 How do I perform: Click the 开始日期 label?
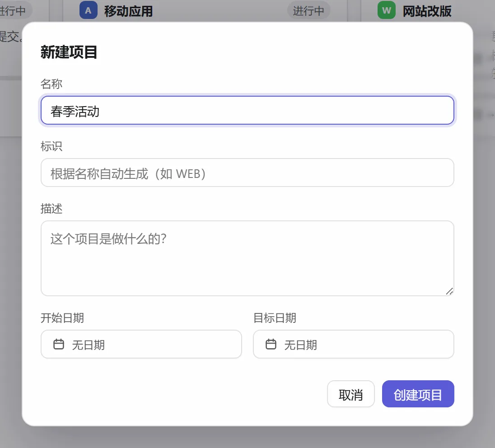62,318
